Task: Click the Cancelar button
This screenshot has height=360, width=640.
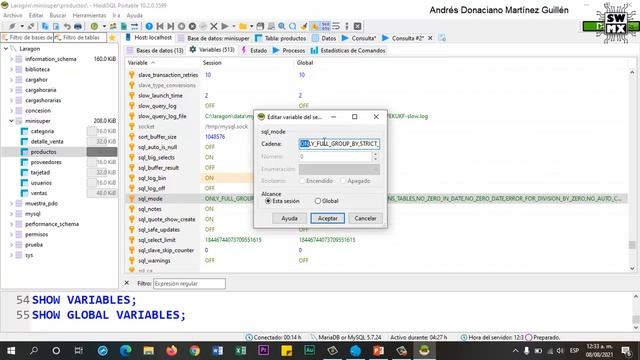Action: point(365,218)
